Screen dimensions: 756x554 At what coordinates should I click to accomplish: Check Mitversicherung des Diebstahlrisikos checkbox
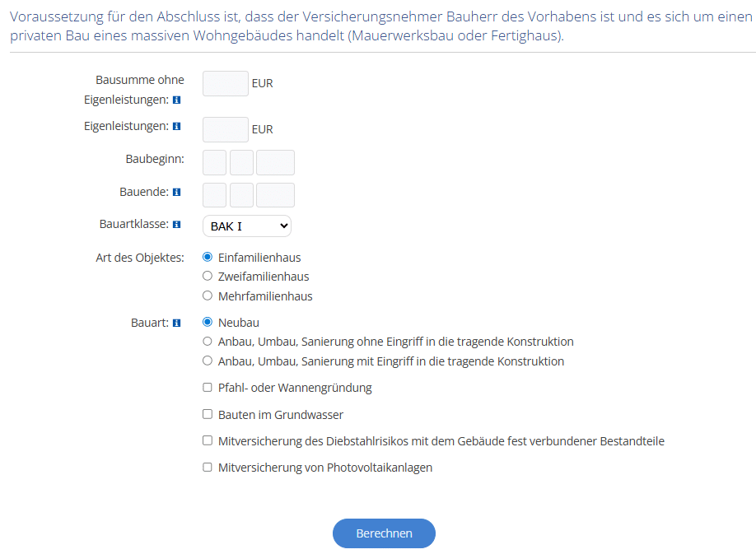click(x=208, y=441)
